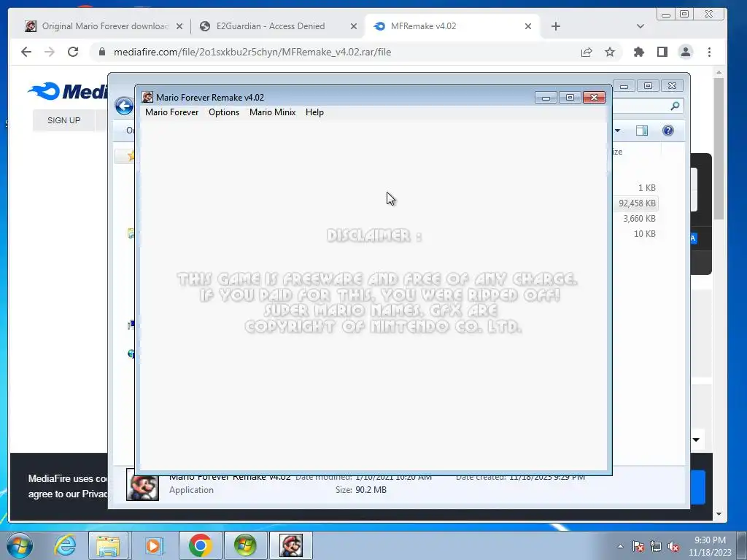
Task: Go back in Chrome
Action: pos(26,52)
